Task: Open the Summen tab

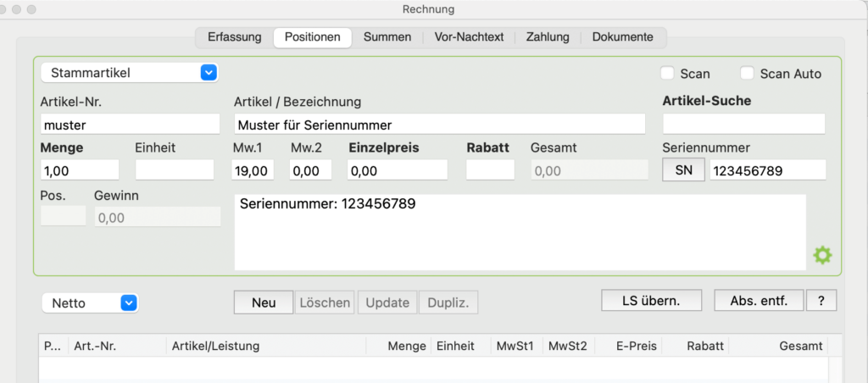Action: coord(387,37)
